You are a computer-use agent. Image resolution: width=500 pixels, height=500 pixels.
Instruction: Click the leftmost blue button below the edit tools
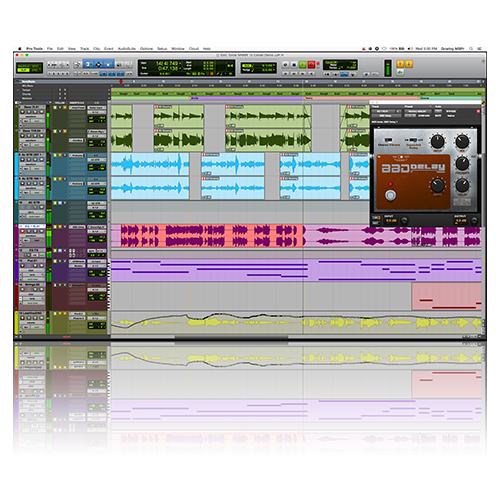(103, 73)
